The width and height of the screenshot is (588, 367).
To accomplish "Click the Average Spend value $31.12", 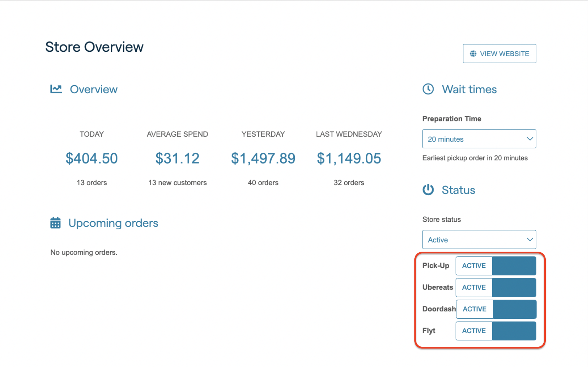I will (178, 158).
